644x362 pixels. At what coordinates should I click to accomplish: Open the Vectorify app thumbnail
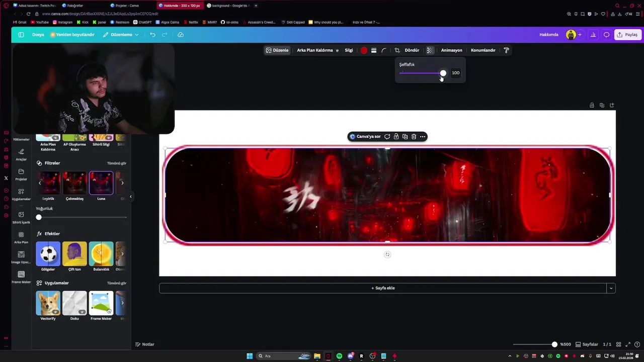[48, 303]
